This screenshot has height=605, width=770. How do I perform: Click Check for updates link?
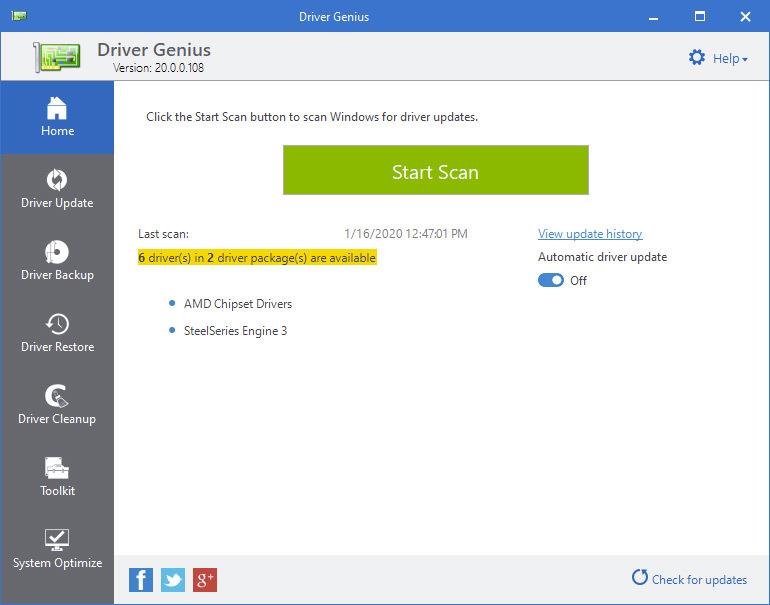[689, 579]
